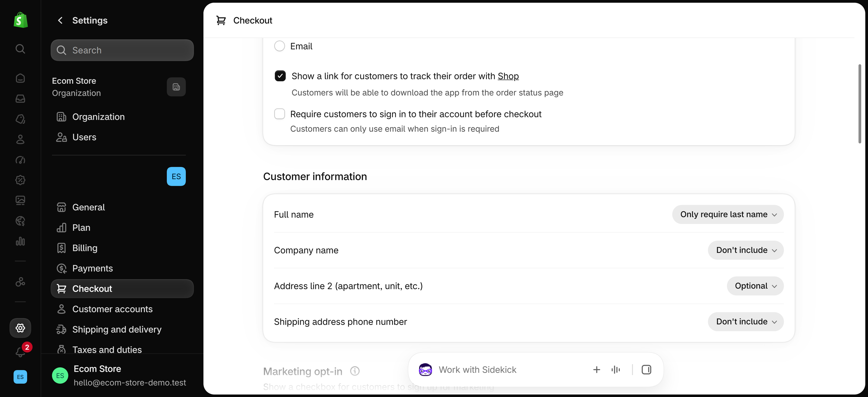Open Shipping and delivery settings
This screenshot has width=868, height=397.
pos(122,330)
